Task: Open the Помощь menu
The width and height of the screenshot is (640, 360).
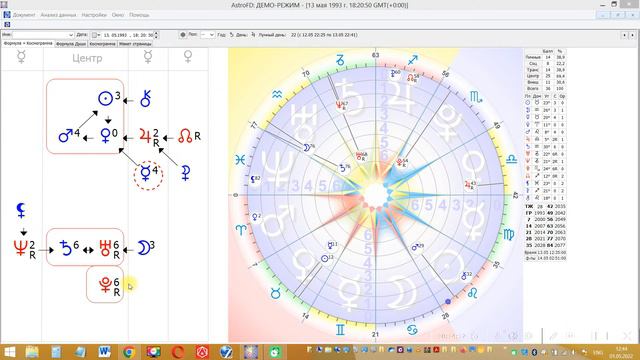Action: coord(139,15)
